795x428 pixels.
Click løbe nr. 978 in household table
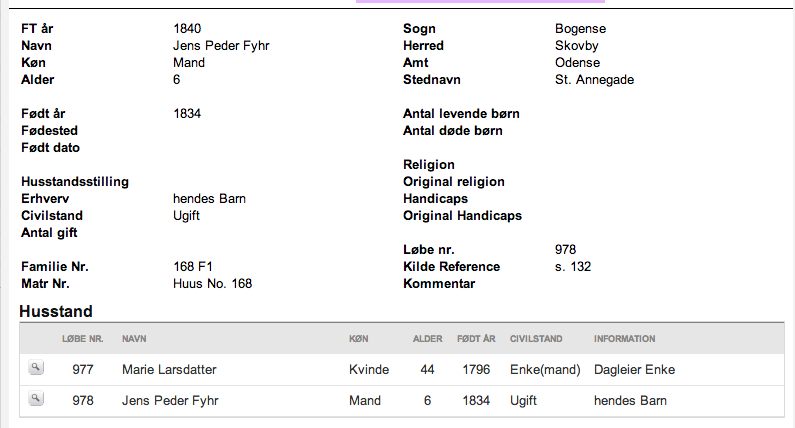point(83,401)
